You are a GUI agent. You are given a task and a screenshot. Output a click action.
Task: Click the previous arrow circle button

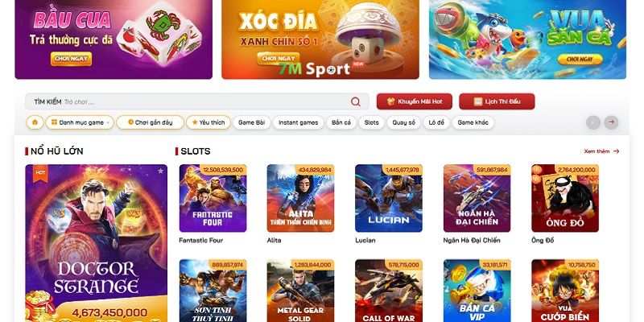pyautogui.click(x=593, y=122)
